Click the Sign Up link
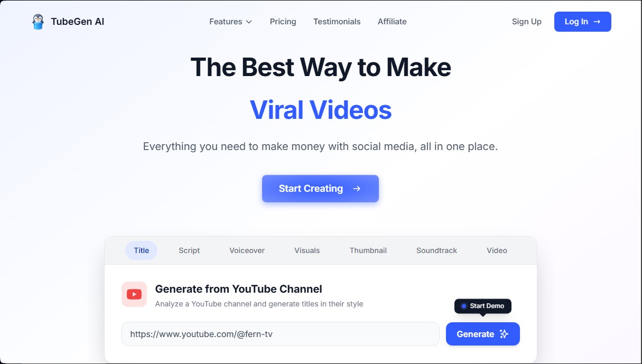This screenshot has height=364, width=642. click(526, 22)
